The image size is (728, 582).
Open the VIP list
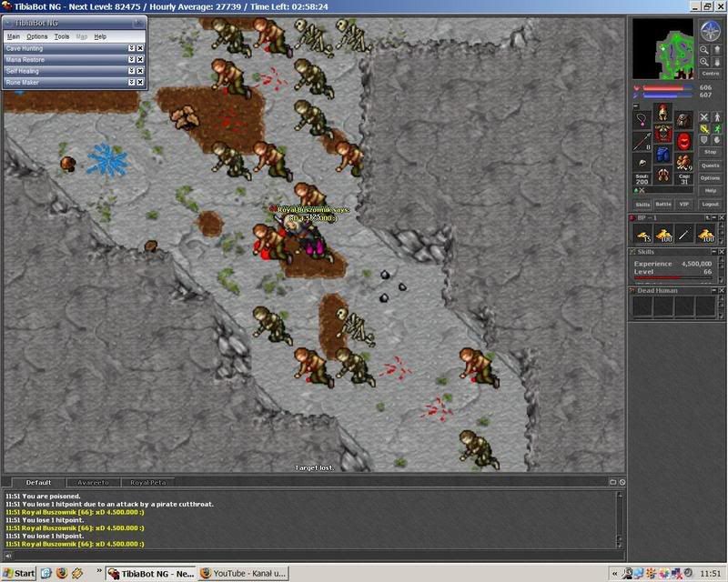683,205
